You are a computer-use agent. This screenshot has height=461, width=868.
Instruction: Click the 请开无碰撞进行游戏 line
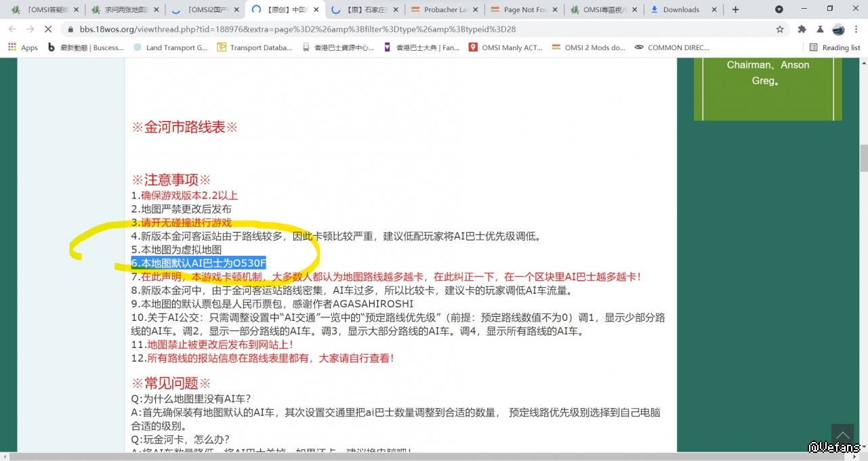pyautogui.click(x=181, y=223)
